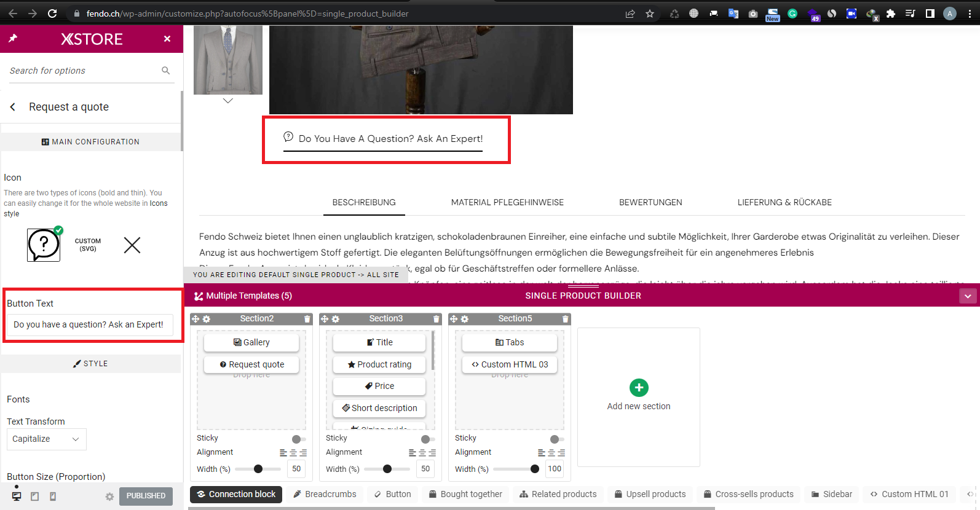Switch to desktop preview device
Screen dimensions: 980x510
click(x=17, y=496)
